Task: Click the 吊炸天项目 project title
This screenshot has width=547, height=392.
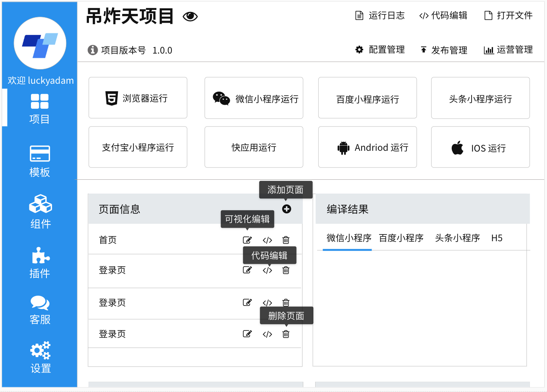Action: (x=130, y=16)
